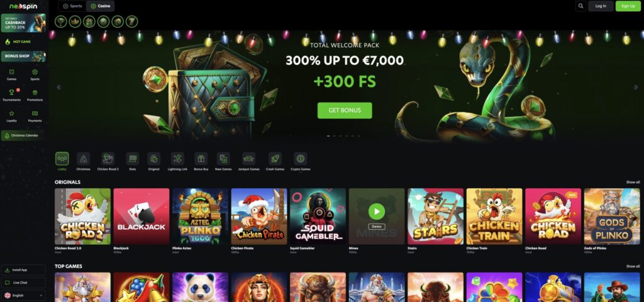Open Tournaments trophy in sidebar
The image size is (644, 302).
pyautogui.click(x=11, y=92)
